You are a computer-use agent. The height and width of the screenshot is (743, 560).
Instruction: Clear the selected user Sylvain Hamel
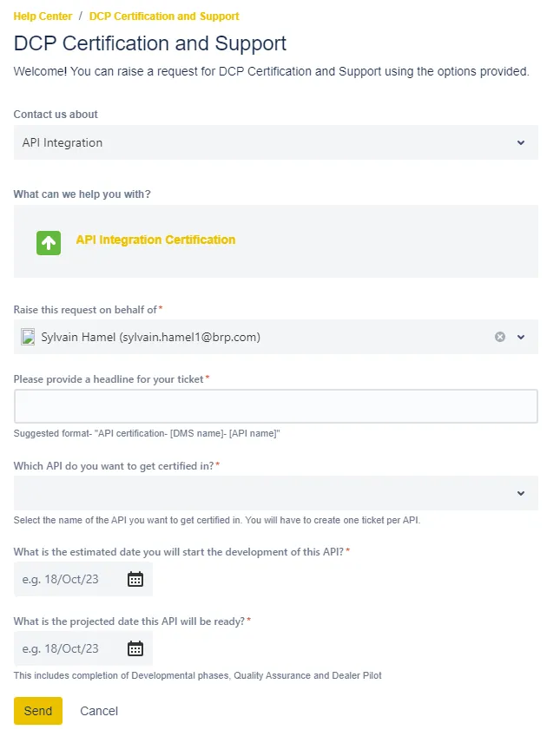(500, 337)
